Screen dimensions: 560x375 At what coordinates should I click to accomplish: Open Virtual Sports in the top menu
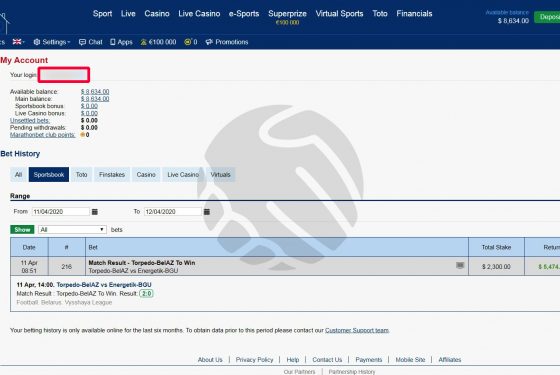tap(339, 14)
